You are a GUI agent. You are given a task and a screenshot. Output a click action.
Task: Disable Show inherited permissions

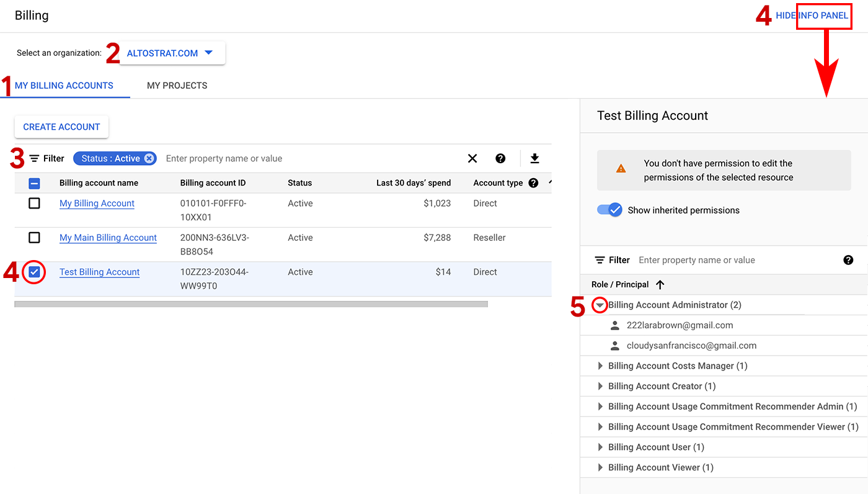[x=609, y=210]
